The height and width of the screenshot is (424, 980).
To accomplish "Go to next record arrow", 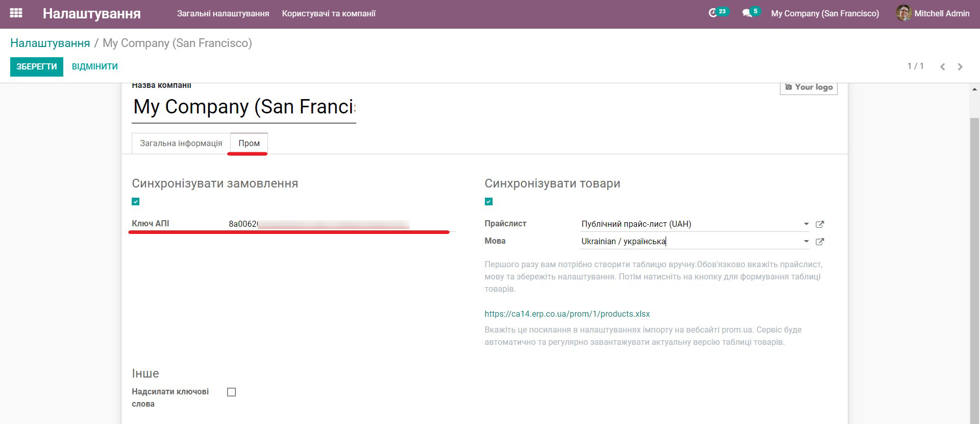I will [x=960, y=67].
